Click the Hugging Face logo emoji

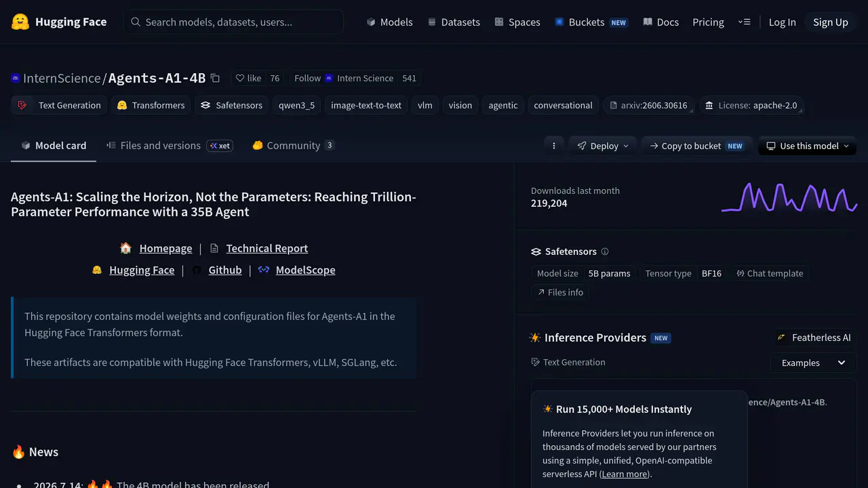(x=20, y=22)
